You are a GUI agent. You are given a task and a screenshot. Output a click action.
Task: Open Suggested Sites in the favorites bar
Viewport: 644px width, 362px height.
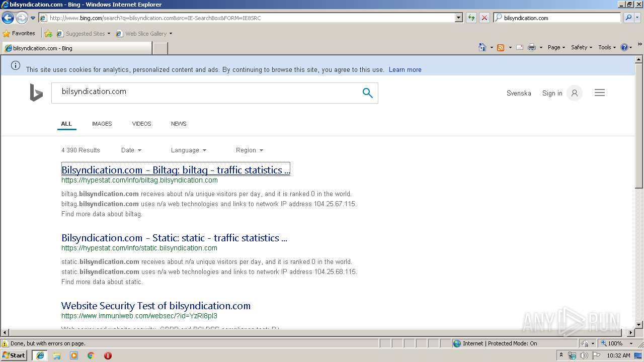tap(83, 34)
